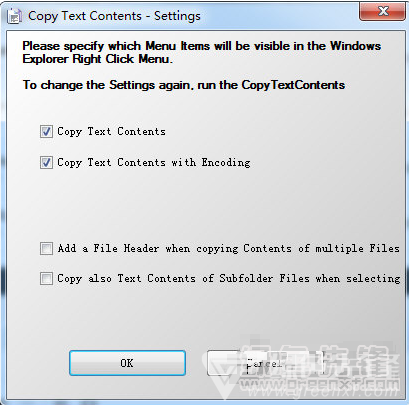Viewport: 409px width, 405px height.
Task: Click the 'Explorer Right Click Menu.' text line
Action: pos(98,59)
